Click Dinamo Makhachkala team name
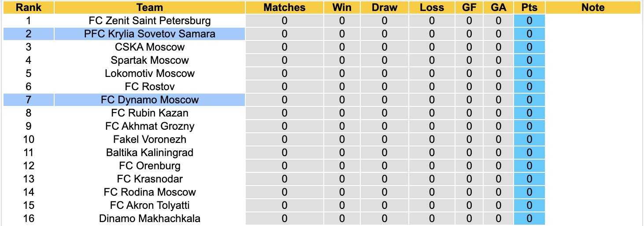Screen dimensions: 644x226 point(150,219)
